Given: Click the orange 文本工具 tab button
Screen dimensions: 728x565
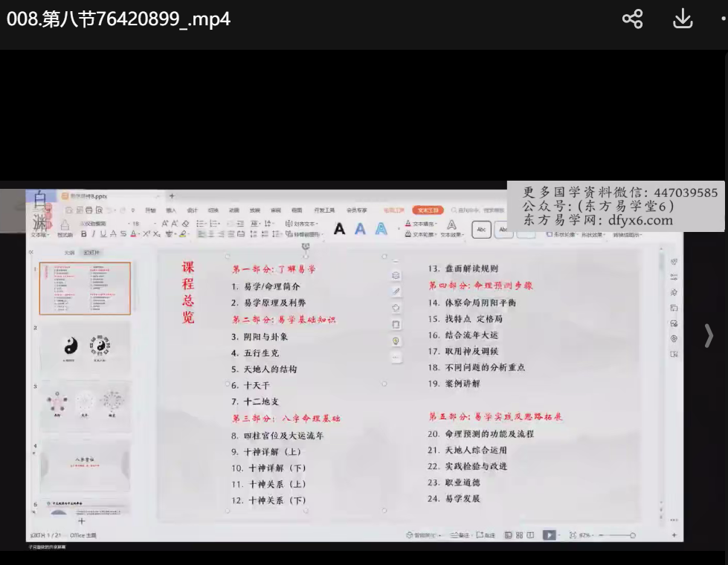Looking at the screenshot, I should [428, 210].
